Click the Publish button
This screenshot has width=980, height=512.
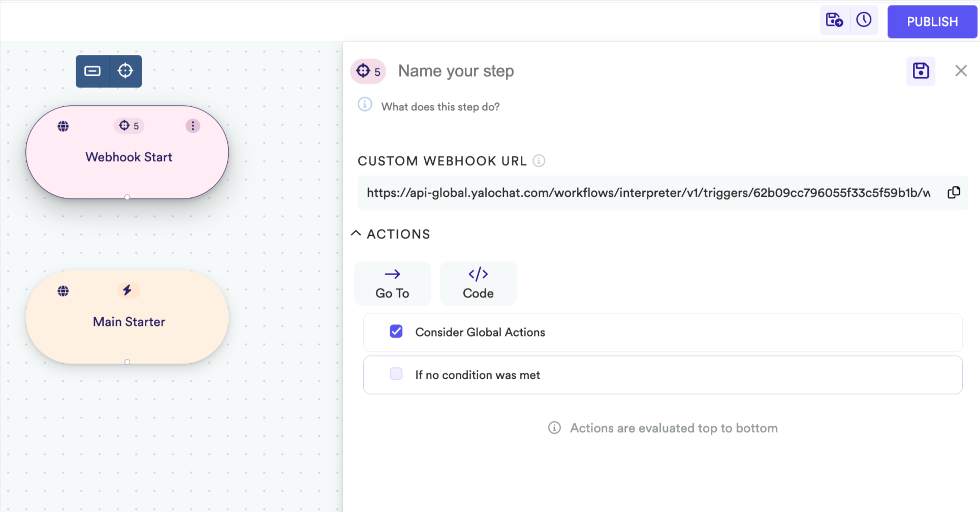pyautogui.click(x=932, y=22)
